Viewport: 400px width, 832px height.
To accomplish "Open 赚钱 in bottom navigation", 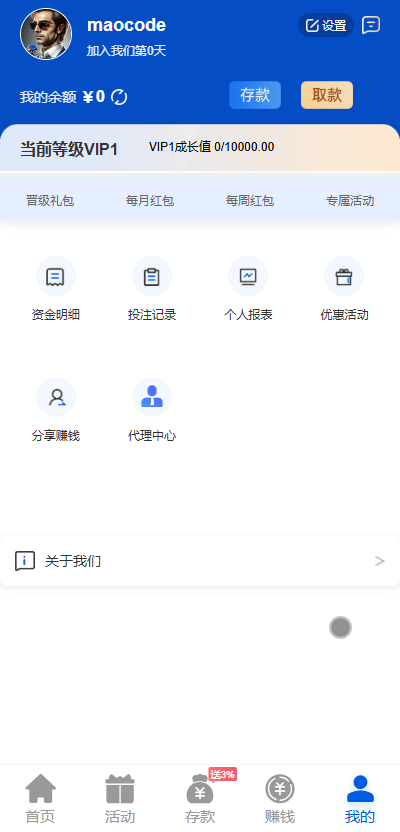I will [x=280, y=799].
